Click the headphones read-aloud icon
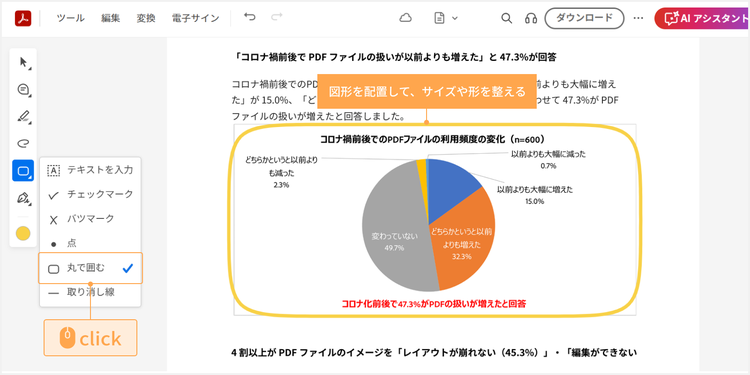 (x=530, y=18)
